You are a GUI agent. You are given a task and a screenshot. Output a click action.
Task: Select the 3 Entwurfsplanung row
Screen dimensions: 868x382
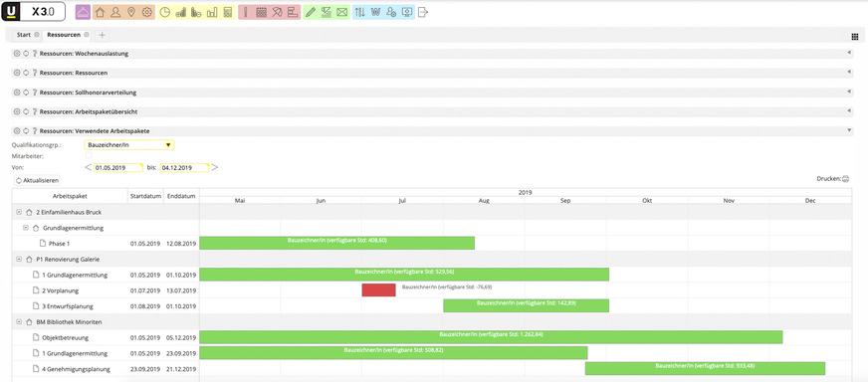(x=106, y=306)
